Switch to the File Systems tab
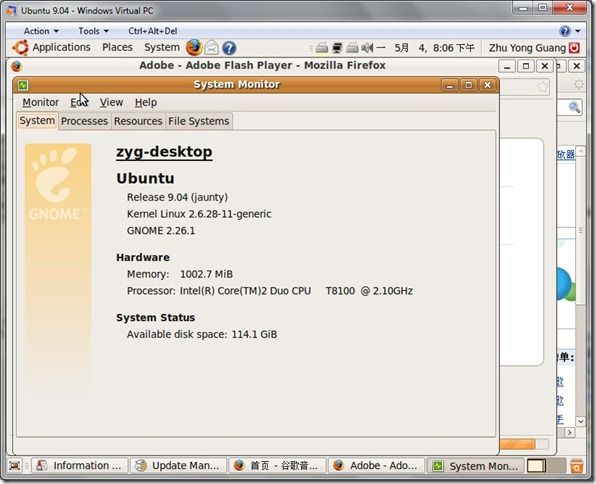 (199, 121)
